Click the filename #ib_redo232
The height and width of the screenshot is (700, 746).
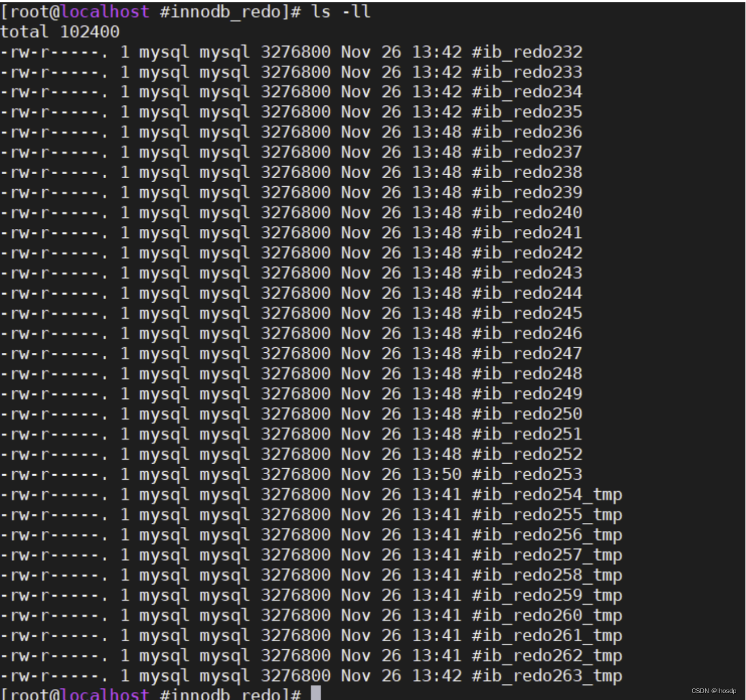click(x=527, y=52)
